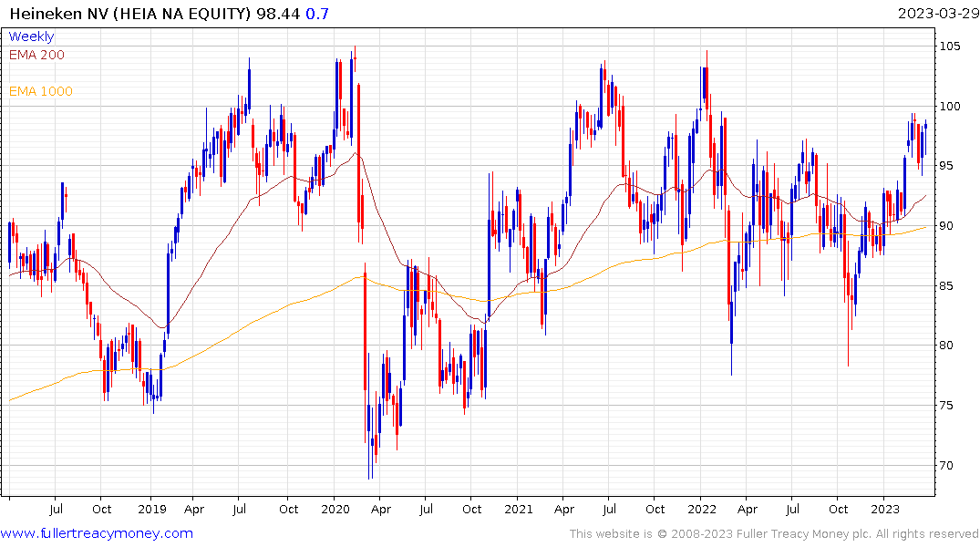
Task: Click the 90 price axis label
Action: (x=947, y=226)
